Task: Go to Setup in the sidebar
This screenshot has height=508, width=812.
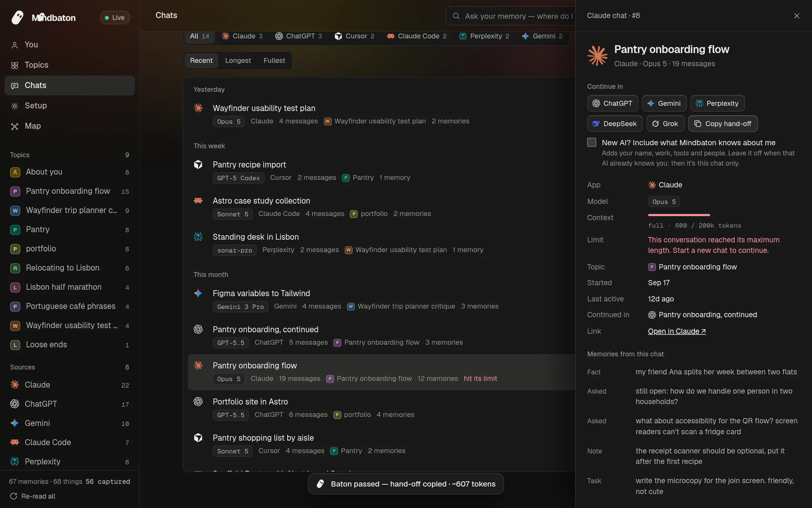Action: click(70, 106)
